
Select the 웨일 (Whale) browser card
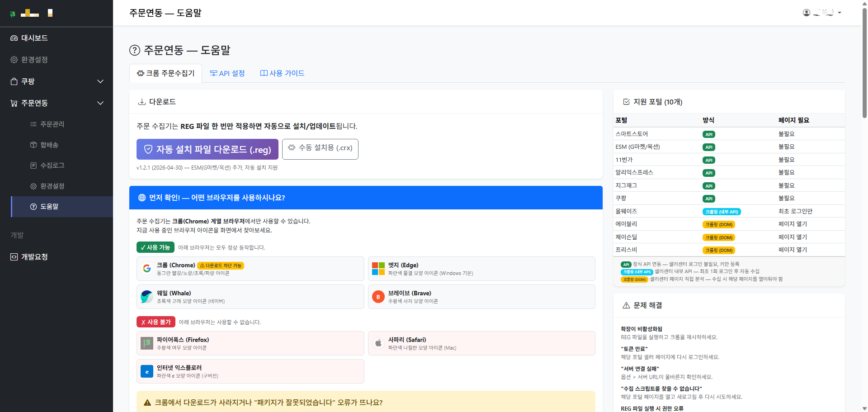pyautogui.click(x=250, y=297)
